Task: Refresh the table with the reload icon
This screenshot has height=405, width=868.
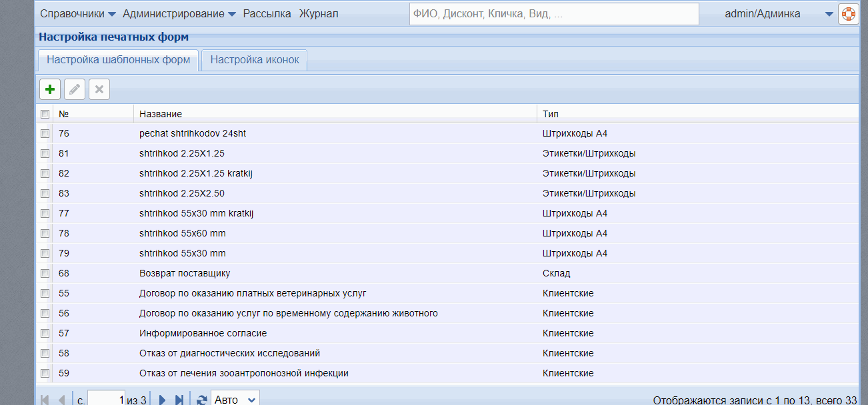Action: tap(202, 400)
